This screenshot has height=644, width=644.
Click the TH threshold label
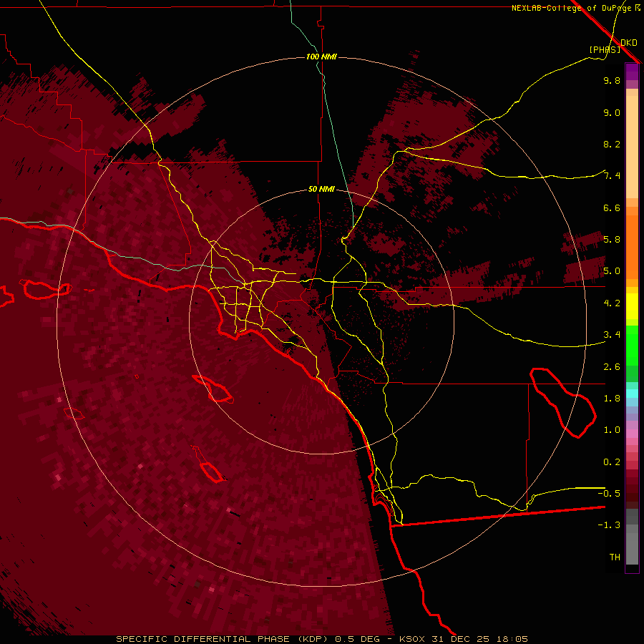[x=615, y=557]
